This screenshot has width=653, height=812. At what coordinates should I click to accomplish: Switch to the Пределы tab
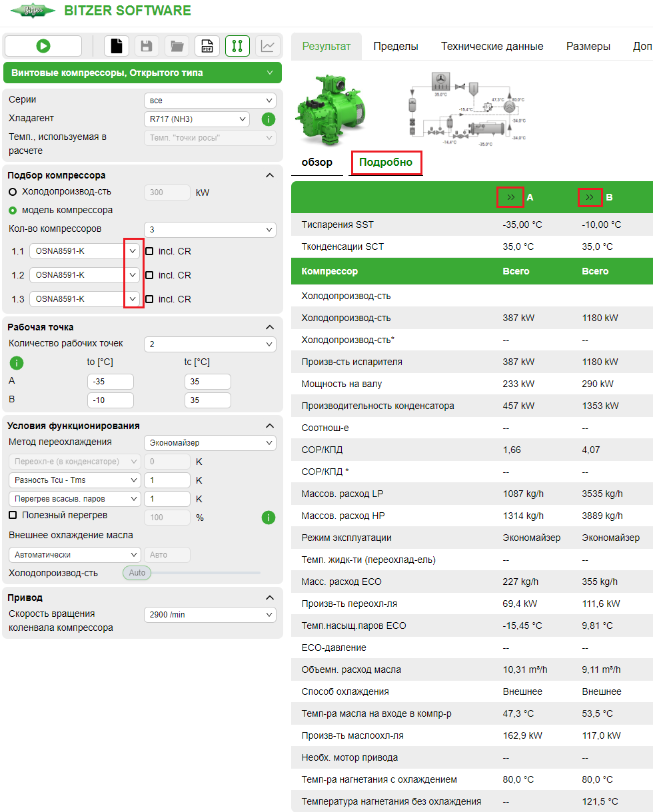coord(396,47)
